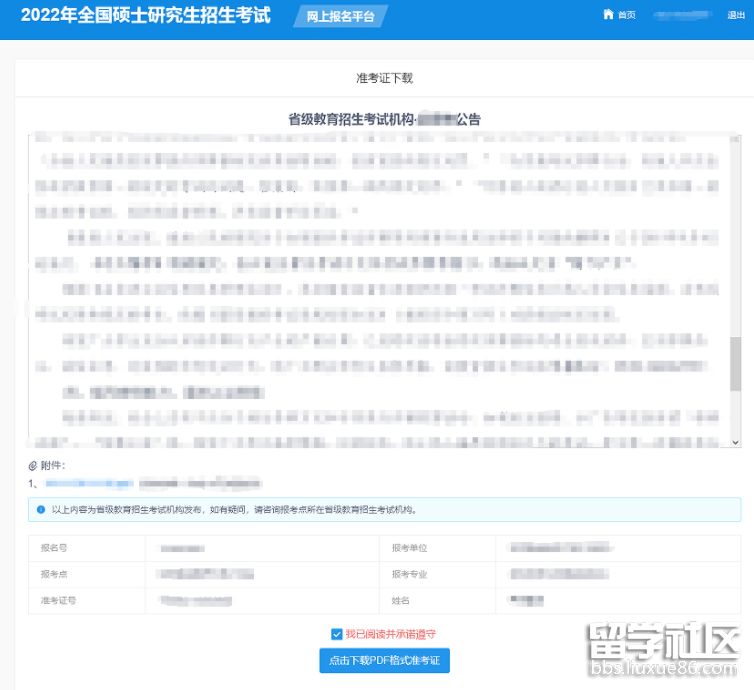Click the home house icon in header
This screenshot has height=690, width=754.
pyautogui.click(x=608, y=15)
